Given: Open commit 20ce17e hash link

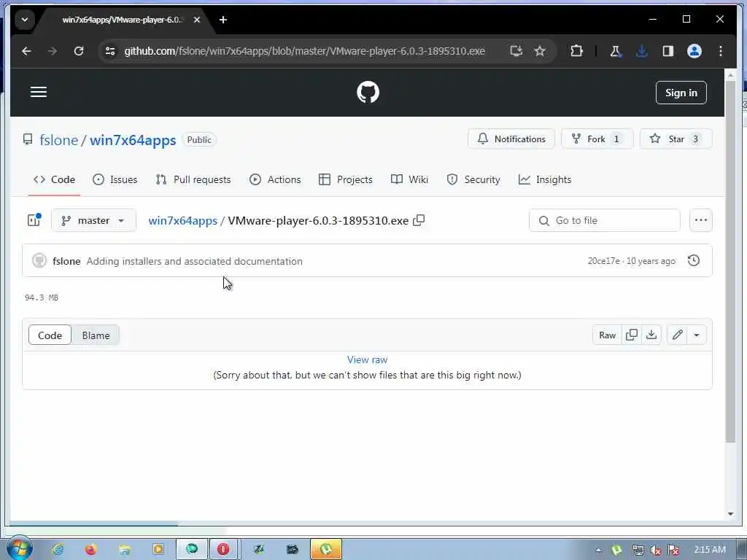Looking at the screenshot, I should point(603,261).
